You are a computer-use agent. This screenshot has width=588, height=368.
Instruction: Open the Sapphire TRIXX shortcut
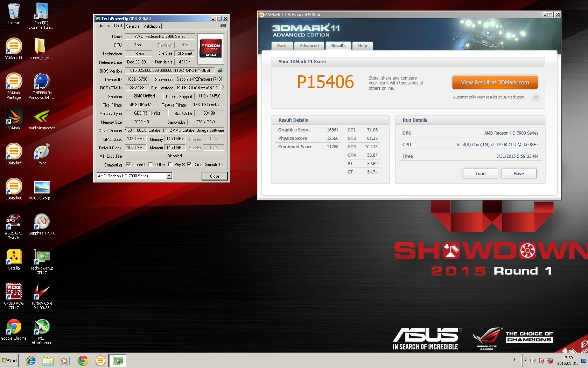click(x=41, y=224)
